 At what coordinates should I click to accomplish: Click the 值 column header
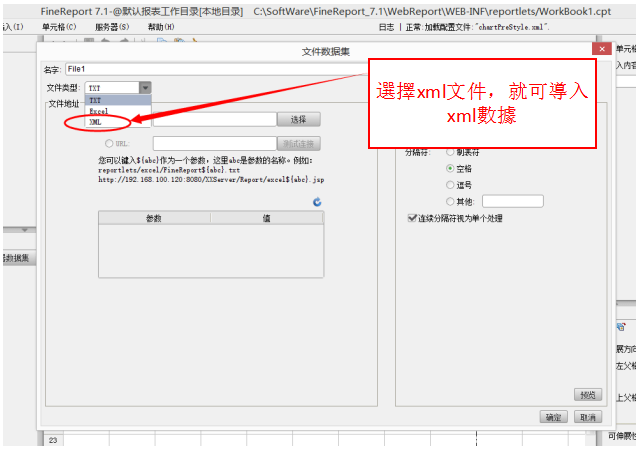(267, 218)
